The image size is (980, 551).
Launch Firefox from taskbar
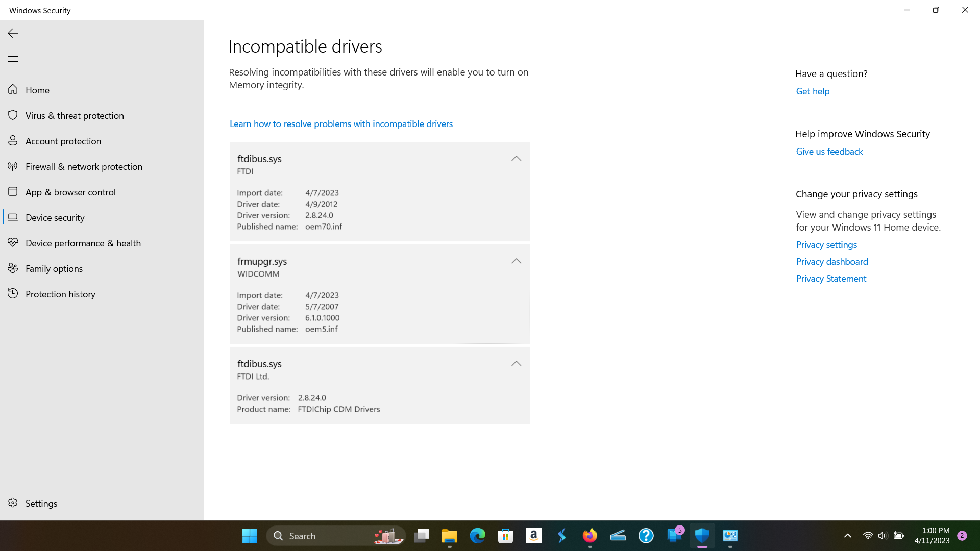tap(590, 536)
